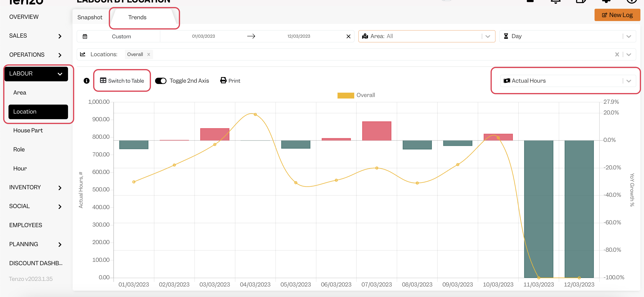Open the DISCOUNT DASHB... sidebar item
This screenshot has width=644, height=297.
pos(36,263)
